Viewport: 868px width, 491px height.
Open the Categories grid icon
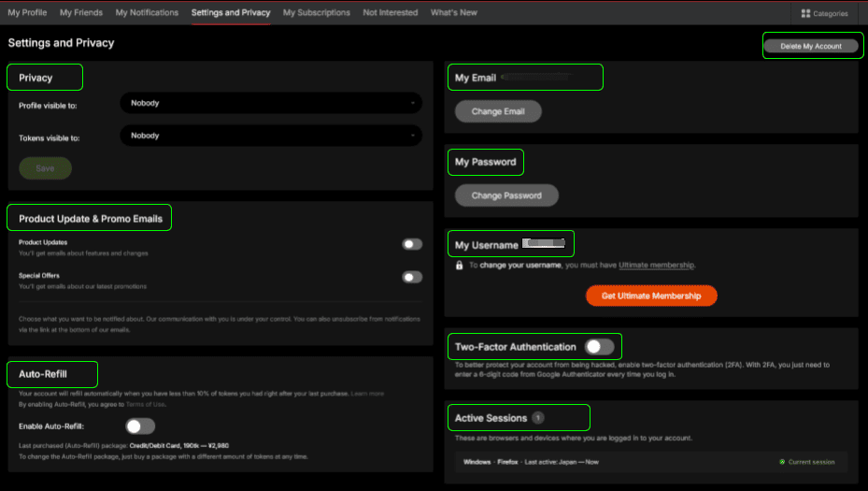click(x=805, y=13)
